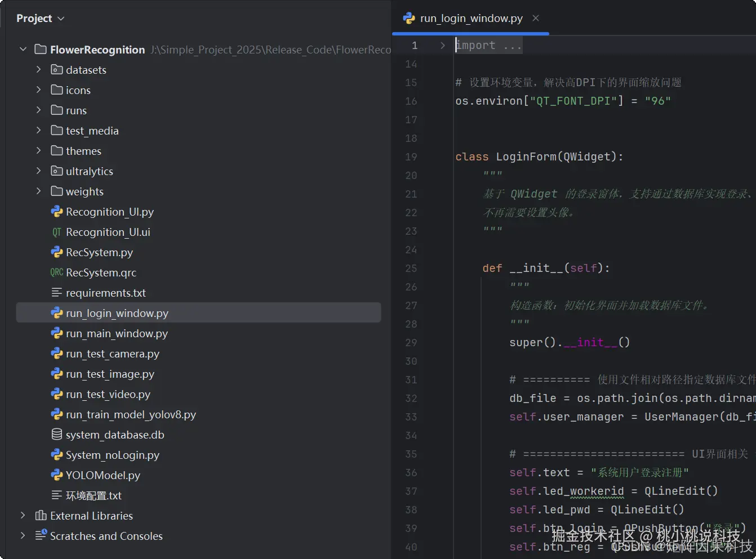Select Recognition_UI.ui file

(108, 232)
